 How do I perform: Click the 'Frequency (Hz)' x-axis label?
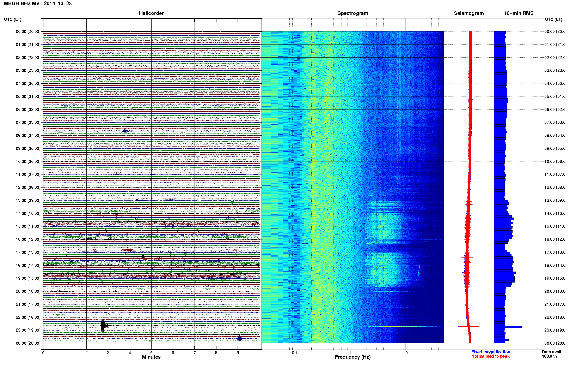click(x=353, y=357)
